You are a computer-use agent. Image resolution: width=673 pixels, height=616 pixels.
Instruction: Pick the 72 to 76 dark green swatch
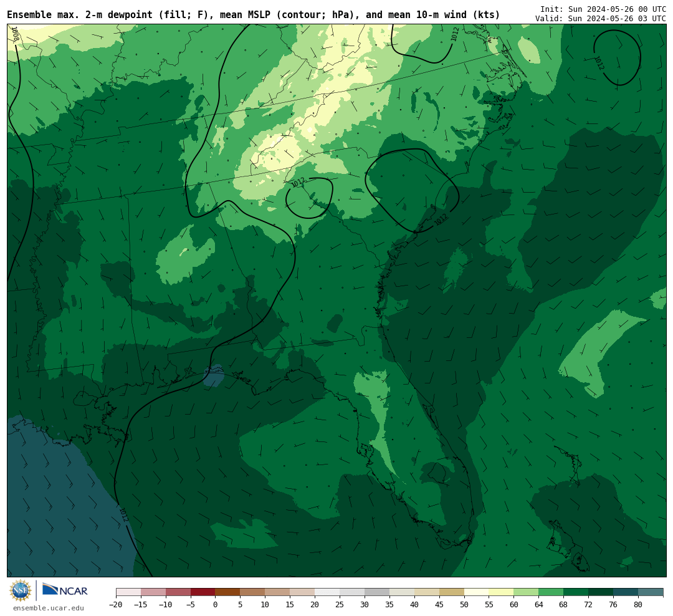pyautogui.click(x=601, y=592)
